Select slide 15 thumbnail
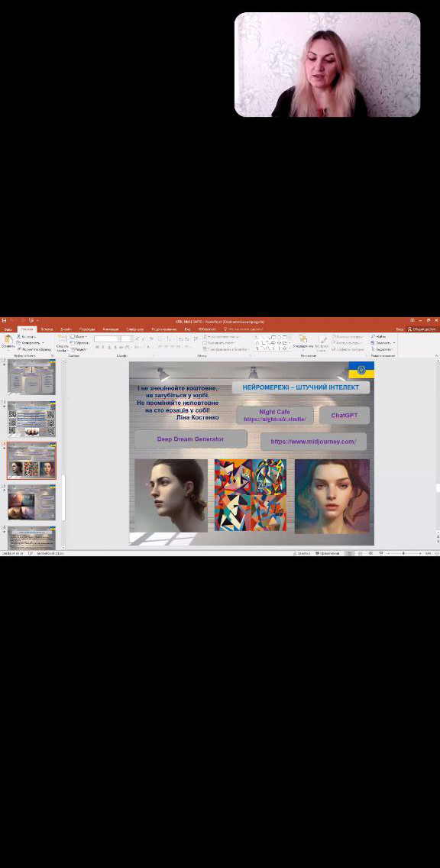The width and height of the screenshot is (440, 868). [31, 502]
